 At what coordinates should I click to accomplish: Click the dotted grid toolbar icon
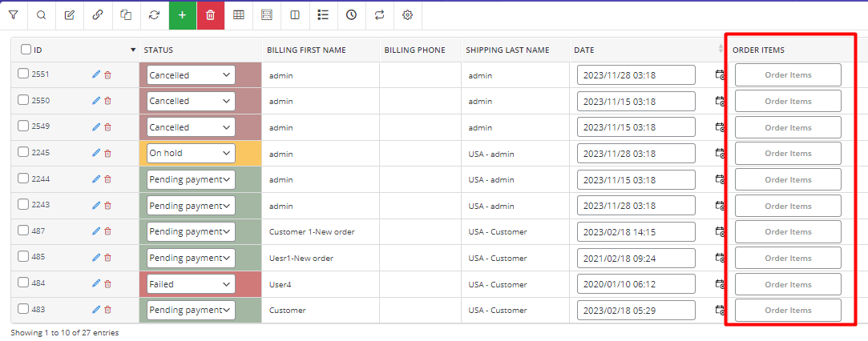pos(267,15)
